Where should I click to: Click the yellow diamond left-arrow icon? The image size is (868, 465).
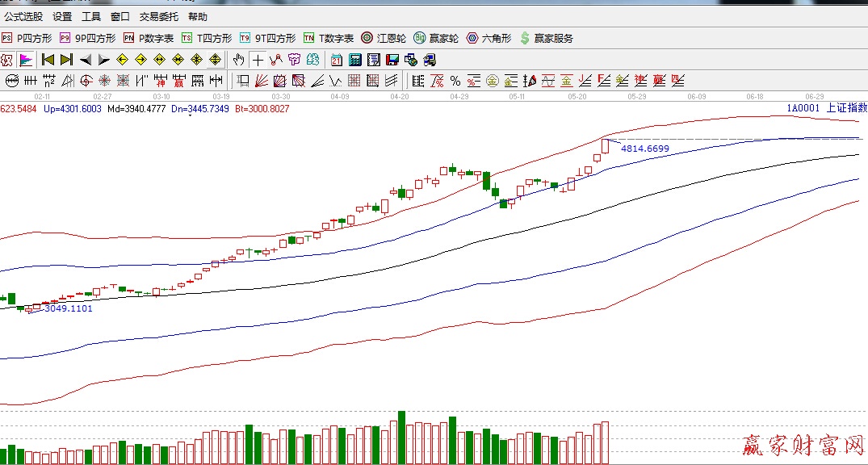pos(123,60)
